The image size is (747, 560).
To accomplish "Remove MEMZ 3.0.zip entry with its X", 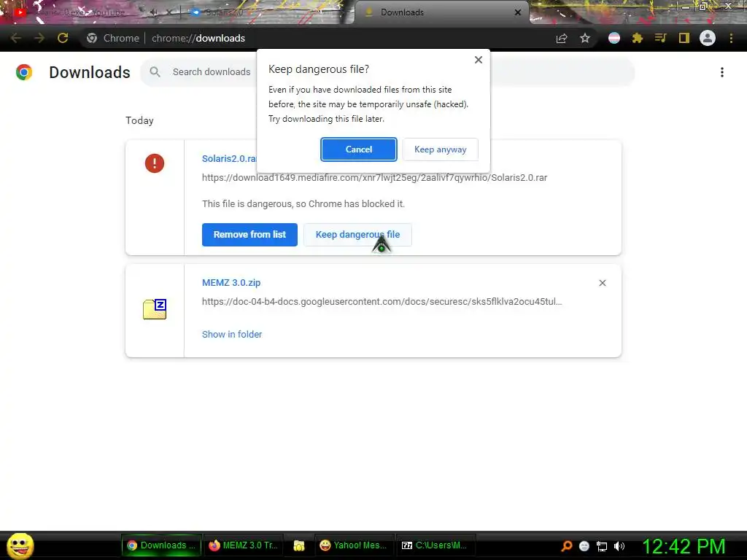I will click(602, 283).
